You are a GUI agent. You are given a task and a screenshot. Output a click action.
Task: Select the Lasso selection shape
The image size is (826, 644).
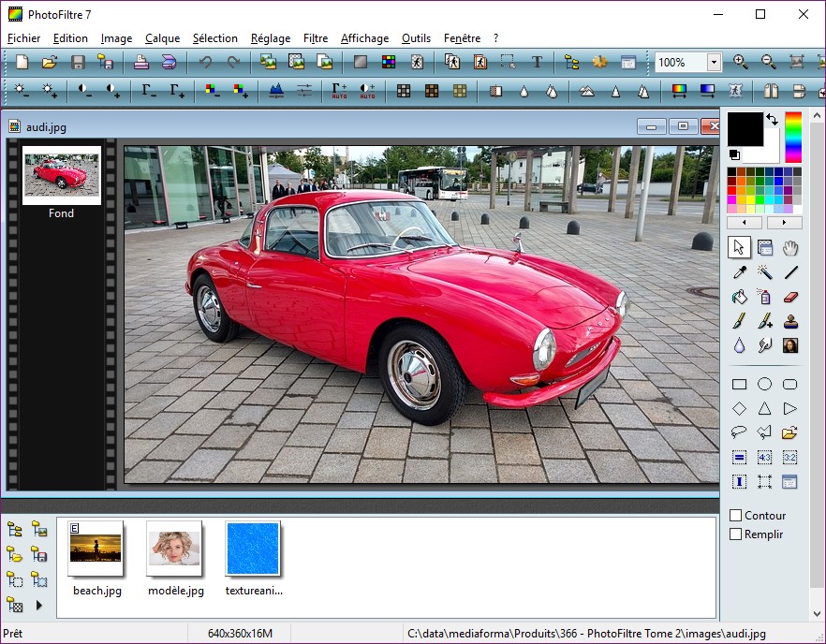[x=739, y=432]
